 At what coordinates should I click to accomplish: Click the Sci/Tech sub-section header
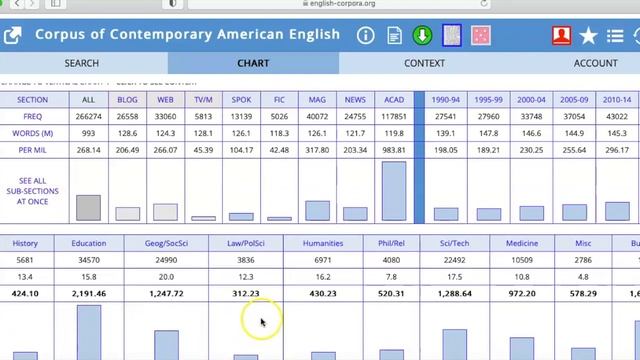point(454,243)
